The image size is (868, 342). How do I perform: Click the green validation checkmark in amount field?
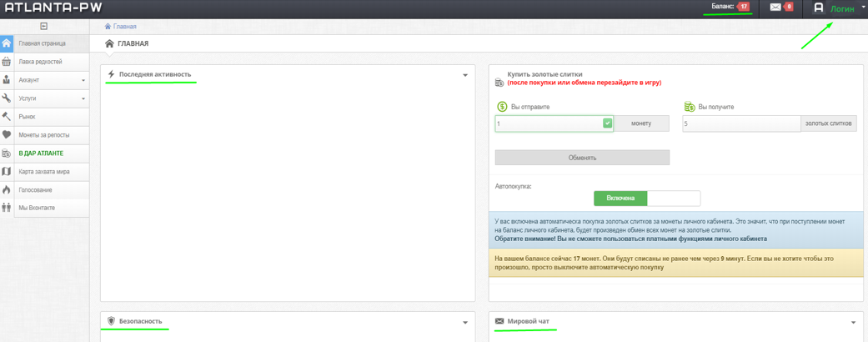tap(607, 123)
